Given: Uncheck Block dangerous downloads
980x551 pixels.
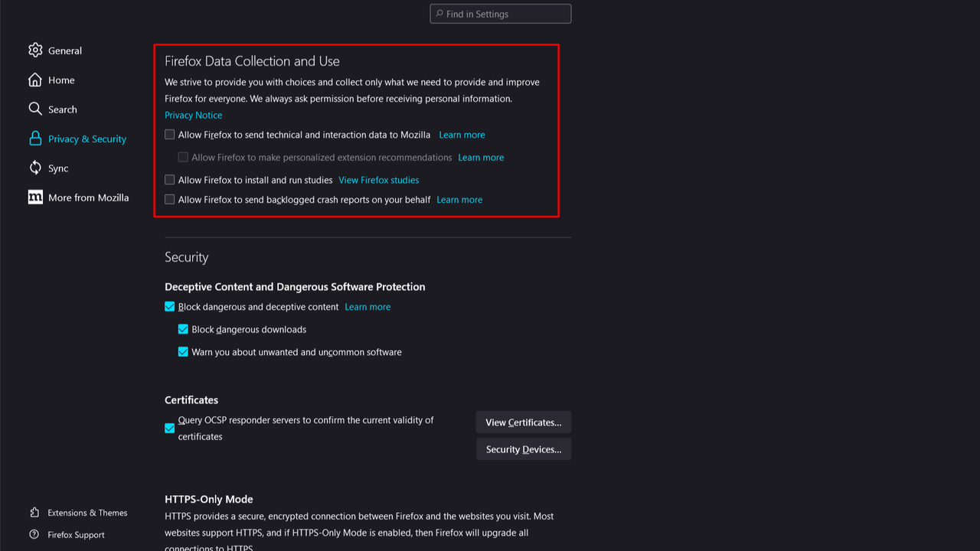Looking at the screenshot, I should (x=183, y=330).
